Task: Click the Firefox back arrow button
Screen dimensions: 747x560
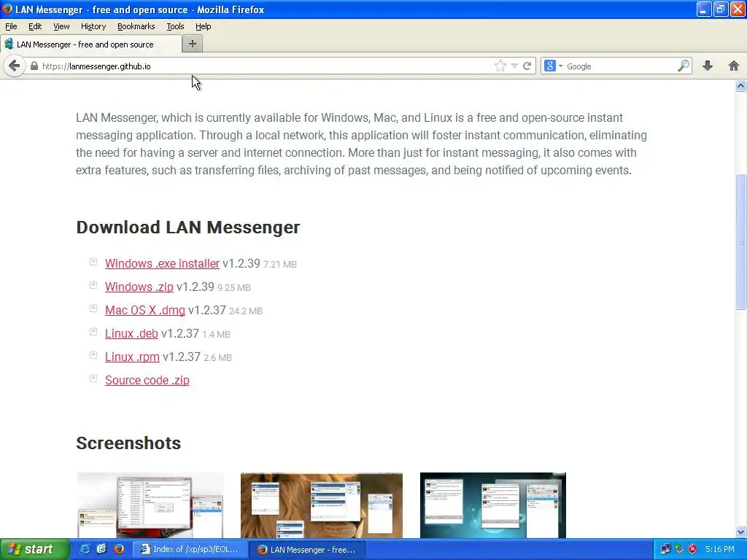Action: point(15,66)
